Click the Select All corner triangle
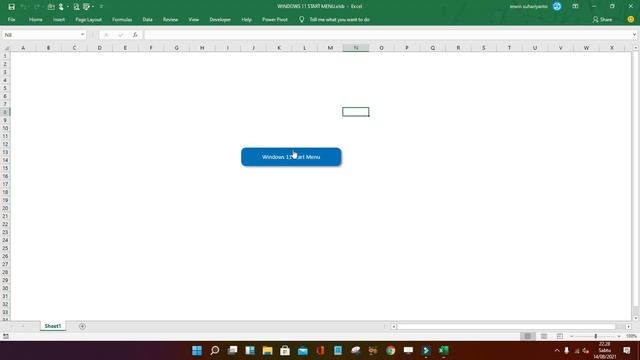This screenshot has height=360, width=640. tap(6, 48)
